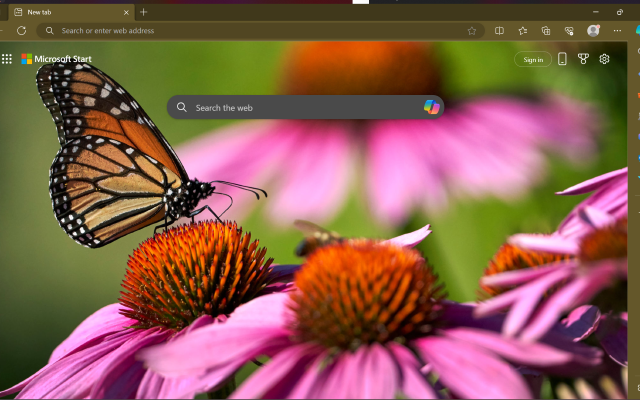Open page settings gear icon

tap(604, 59)
